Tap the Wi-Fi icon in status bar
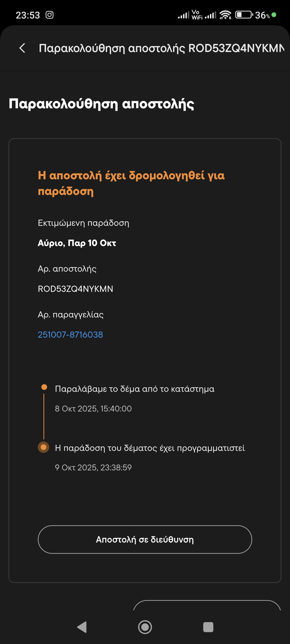Image resolution: width=290 pixels, height=644 pixels. click(225, 15)
